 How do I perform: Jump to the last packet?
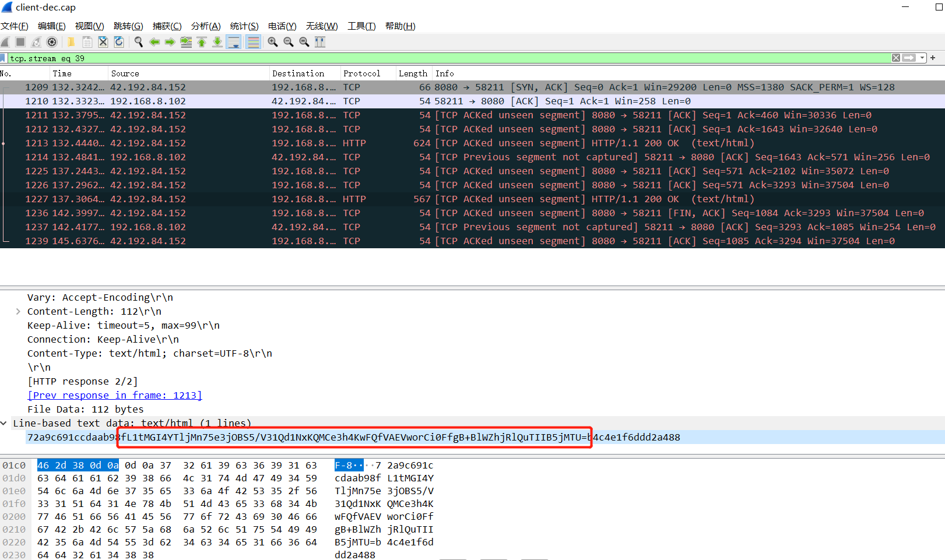click(217, 42)
